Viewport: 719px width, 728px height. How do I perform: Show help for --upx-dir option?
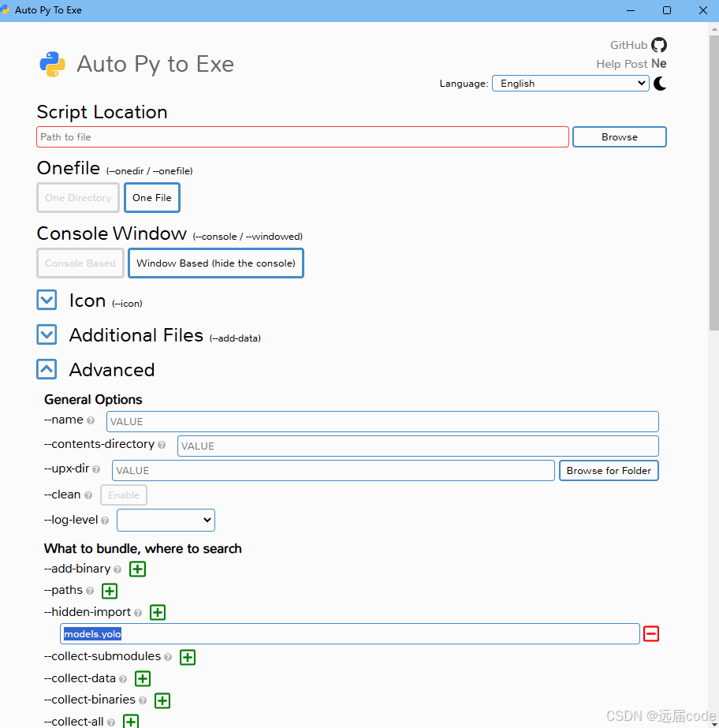[96, 469]
